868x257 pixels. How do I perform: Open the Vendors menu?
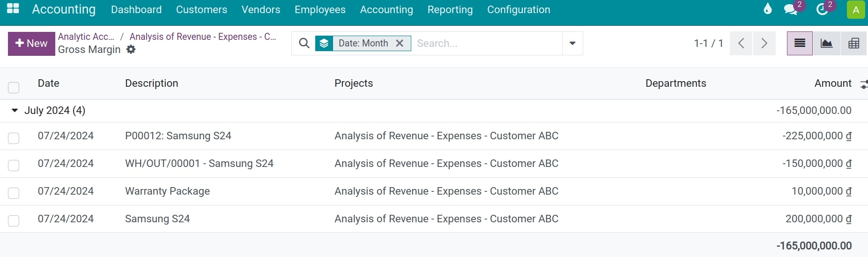point(260,9)
